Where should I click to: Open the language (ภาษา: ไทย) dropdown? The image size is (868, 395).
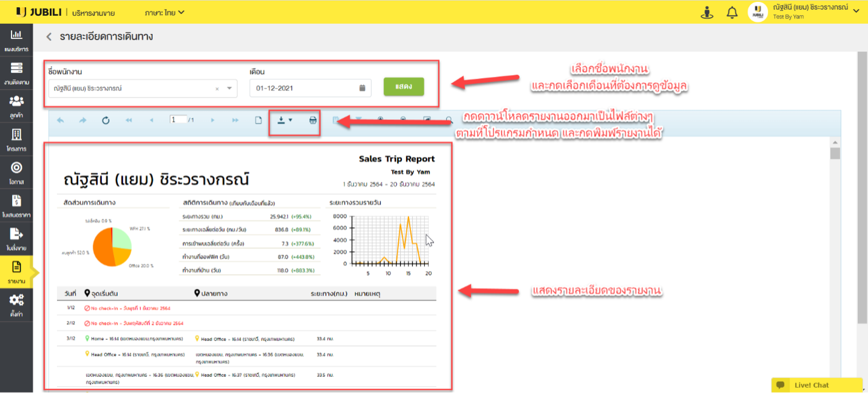coord(165,12)
